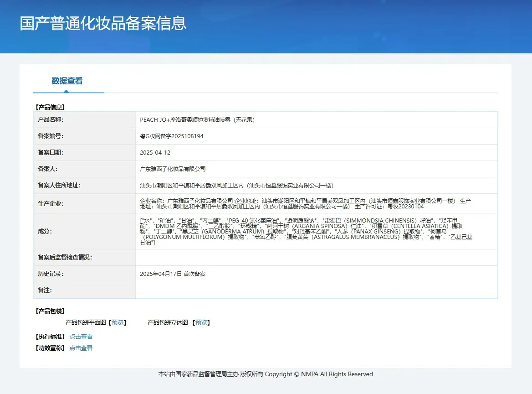The image size is (532, 394).
Task: Click the 备案日期 value 2025-04-12
Action: 155,152
